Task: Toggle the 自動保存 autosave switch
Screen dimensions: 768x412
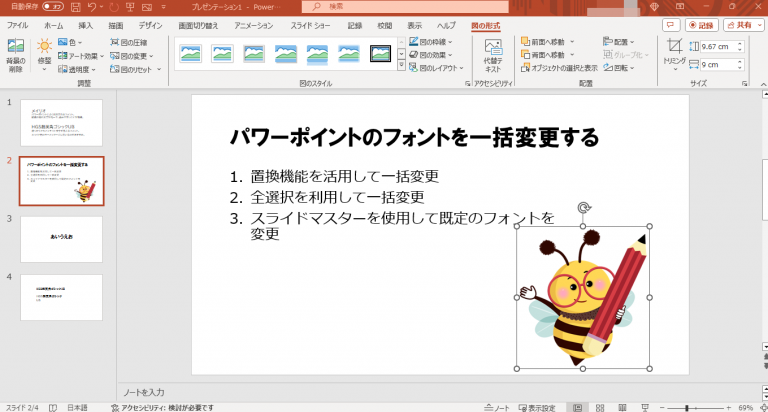Action: pos(53,7)
